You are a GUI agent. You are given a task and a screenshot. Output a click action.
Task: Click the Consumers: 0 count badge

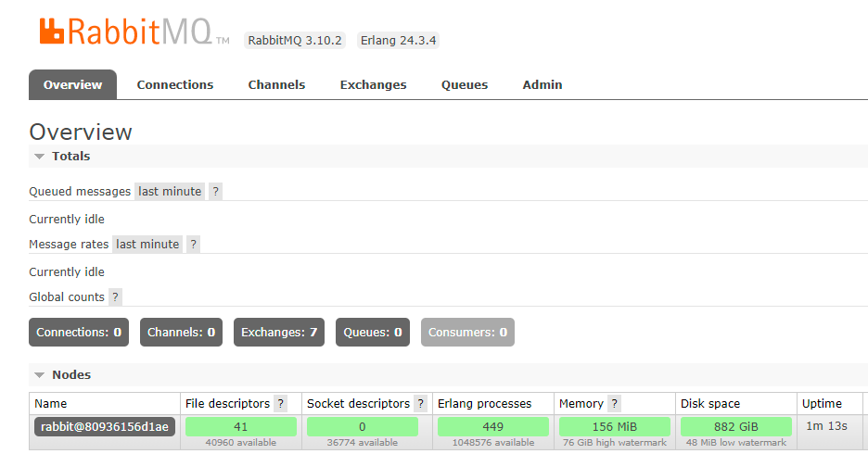pos(467,333)
